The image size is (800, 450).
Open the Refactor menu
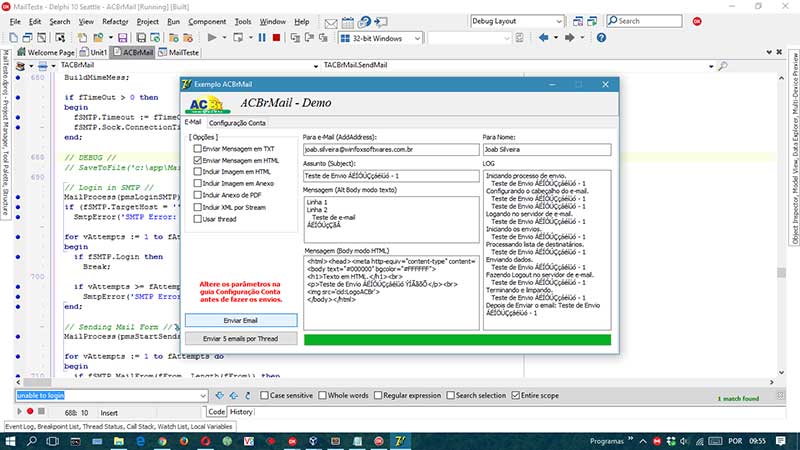[115, 21]
